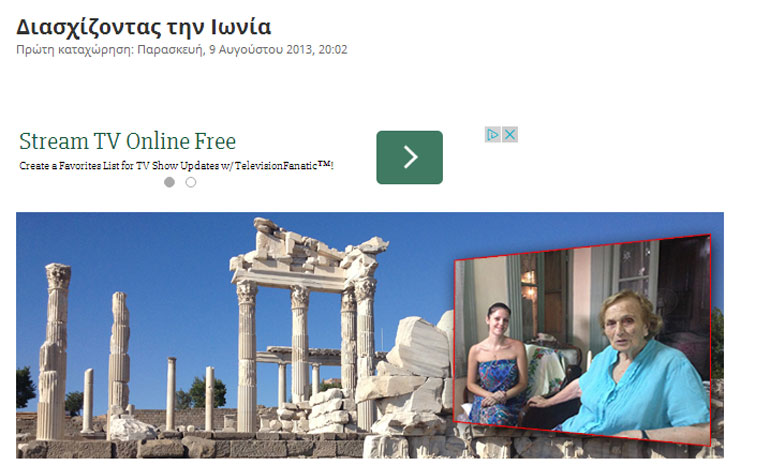
Task: Open the inset photo with red border
Action: click(582, 340)
